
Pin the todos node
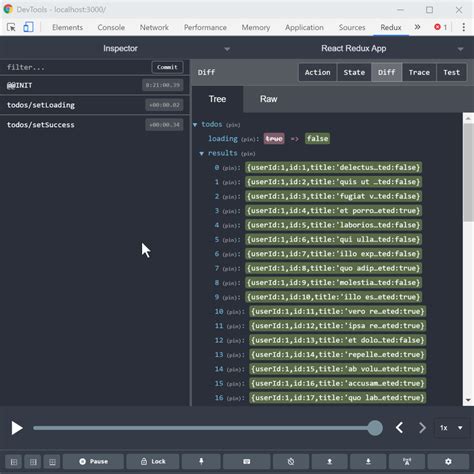233,125
